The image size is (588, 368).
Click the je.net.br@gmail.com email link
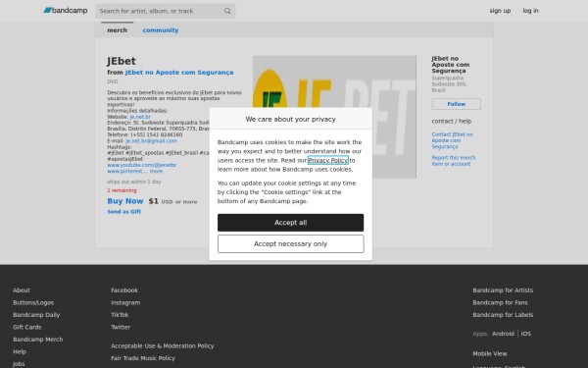pos(151,140)
